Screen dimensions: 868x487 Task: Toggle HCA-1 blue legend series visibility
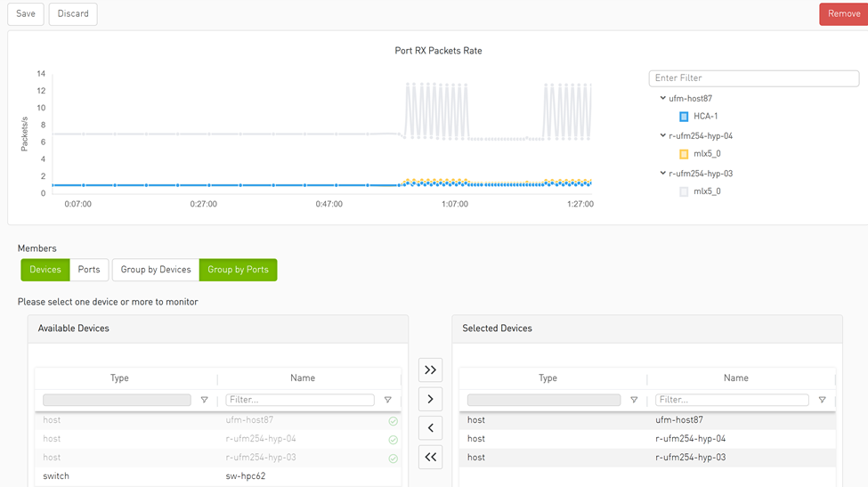point(684,117)
